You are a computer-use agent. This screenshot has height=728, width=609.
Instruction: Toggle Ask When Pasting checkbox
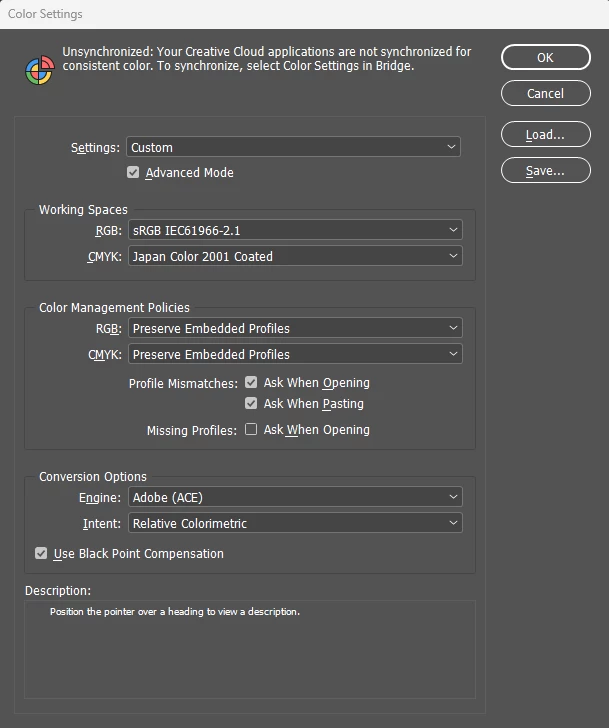click(x=251, y=403)
